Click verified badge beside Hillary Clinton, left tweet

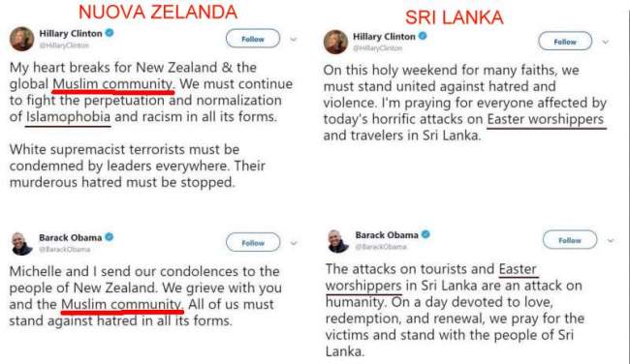point(110,33)
